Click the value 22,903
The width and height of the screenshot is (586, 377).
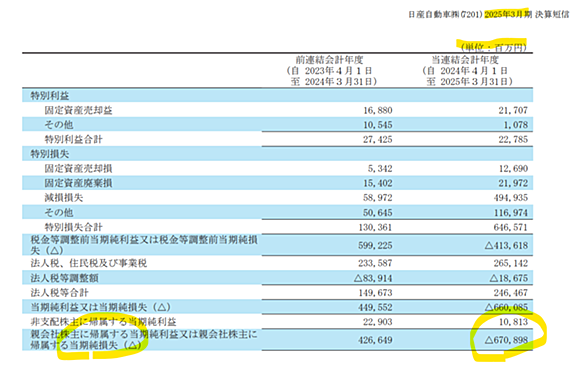point(378,322)
